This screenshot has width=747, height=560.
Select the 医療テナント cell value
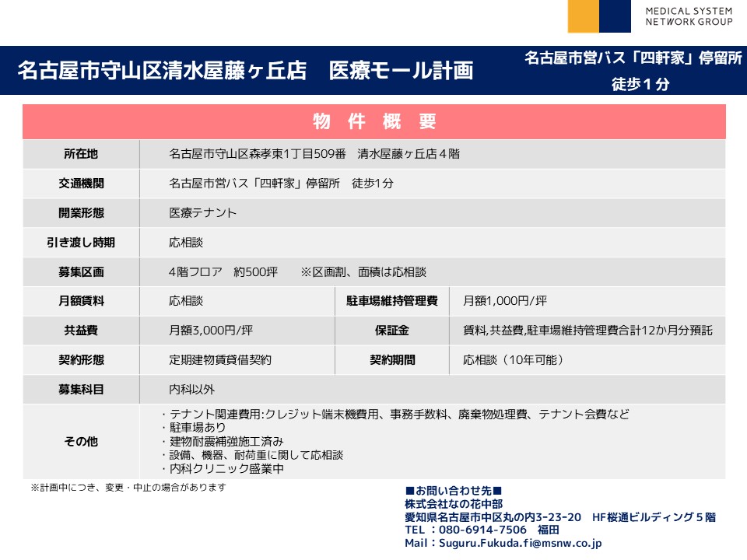(x=203, y=213)
